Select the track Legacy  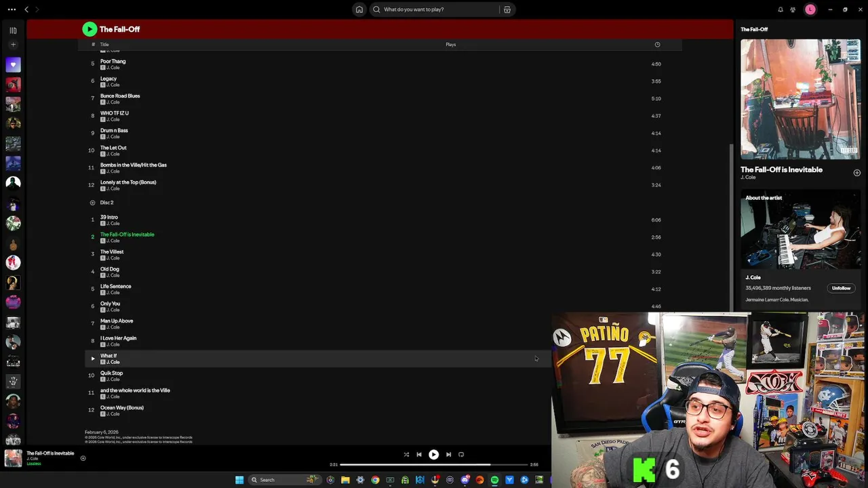pos(108,79)
